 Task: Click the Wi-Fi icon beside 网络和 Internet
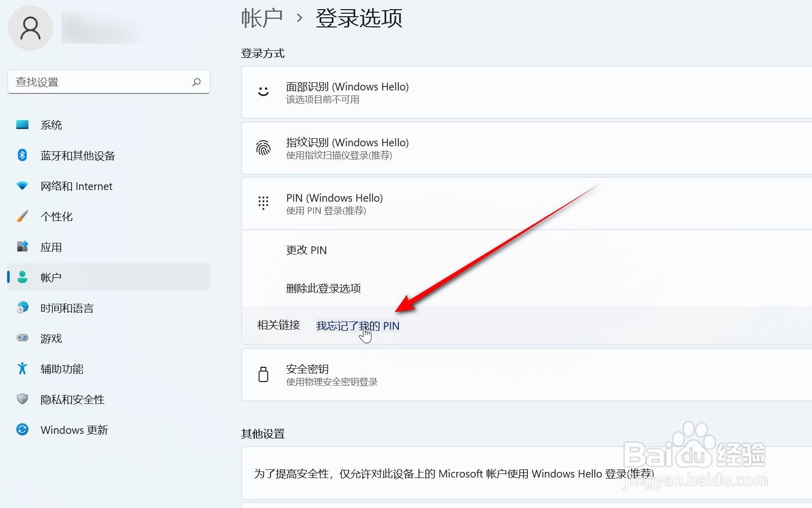(22, 186)
